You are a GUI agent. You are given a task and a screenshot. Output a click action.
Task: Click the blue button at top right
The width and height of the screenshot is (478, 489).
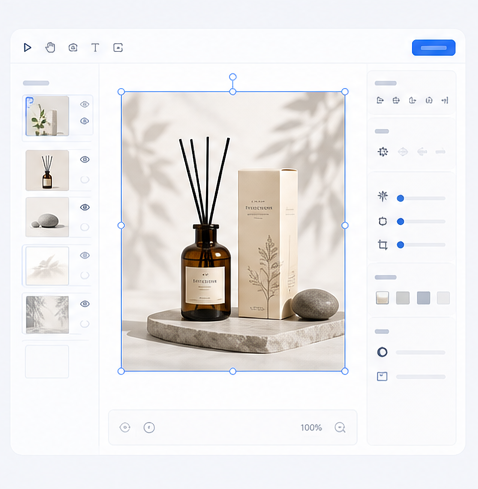tap(434, 48)
